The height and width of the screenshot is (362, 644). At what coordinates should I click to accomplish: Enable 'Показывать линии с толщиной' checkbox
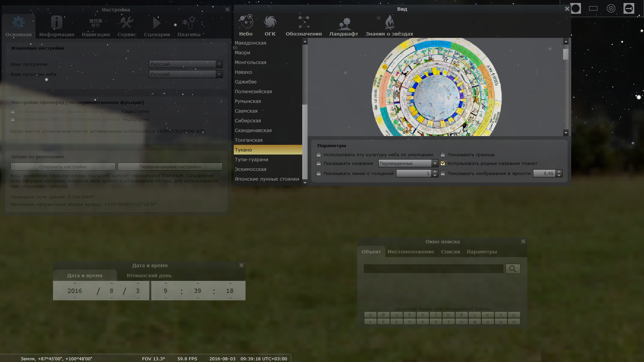(x=319, y=173)
